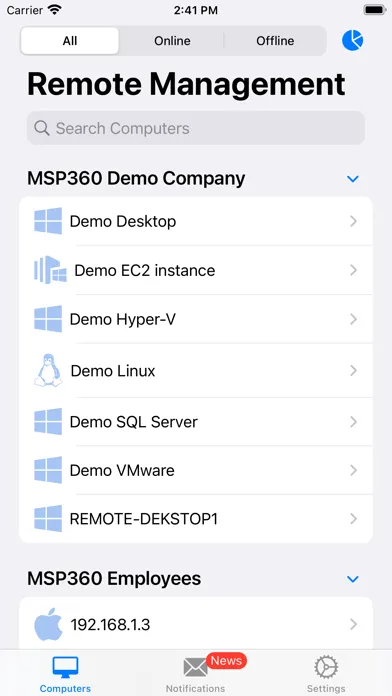Collapse the MSP360 Employees group
Image resolution: width=392 pixels, height=696 pixels.
click(352, 579)
